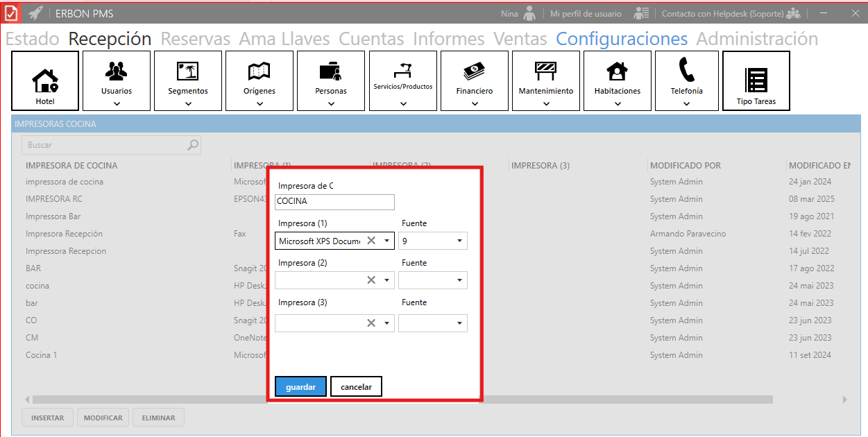The width and height of the screenshot is (868, 437).
Task: Click the cancelar button
Action: coord(356,386)
